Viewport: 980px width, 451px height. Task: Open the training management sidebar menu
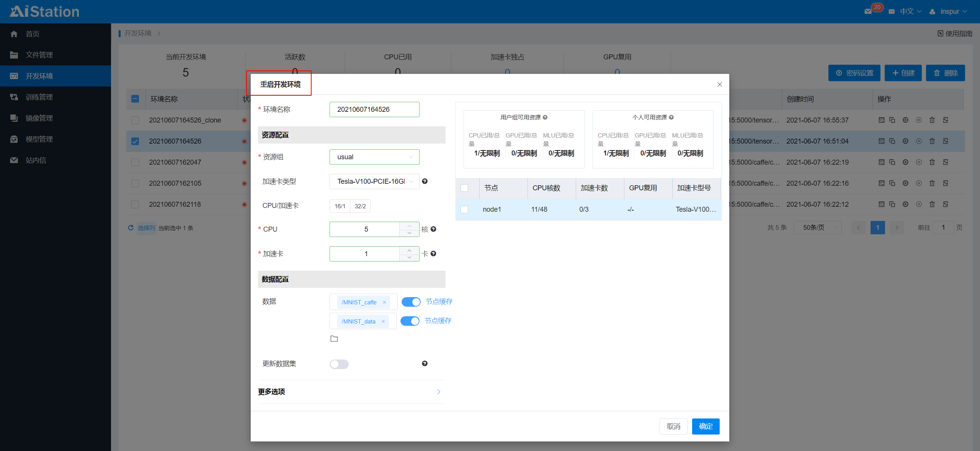point(39,97)
